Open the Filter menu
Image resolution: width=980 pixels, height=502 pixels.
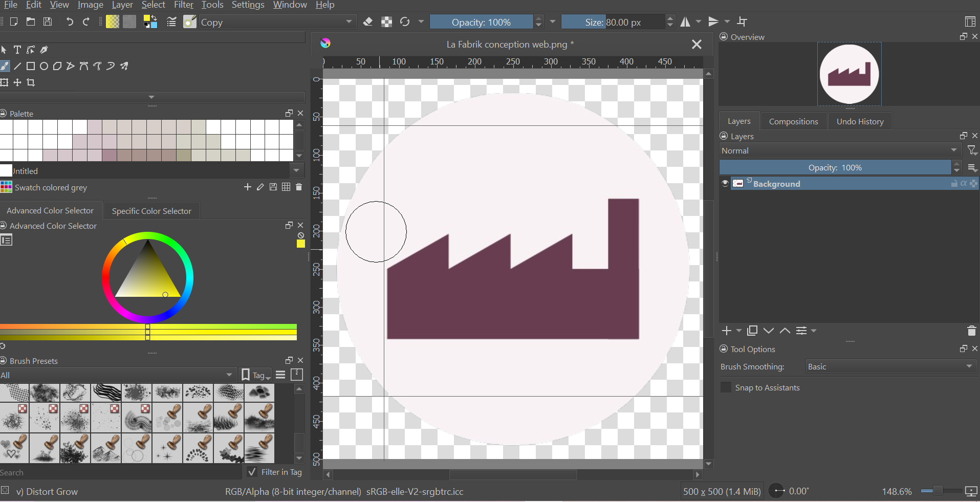183,5
